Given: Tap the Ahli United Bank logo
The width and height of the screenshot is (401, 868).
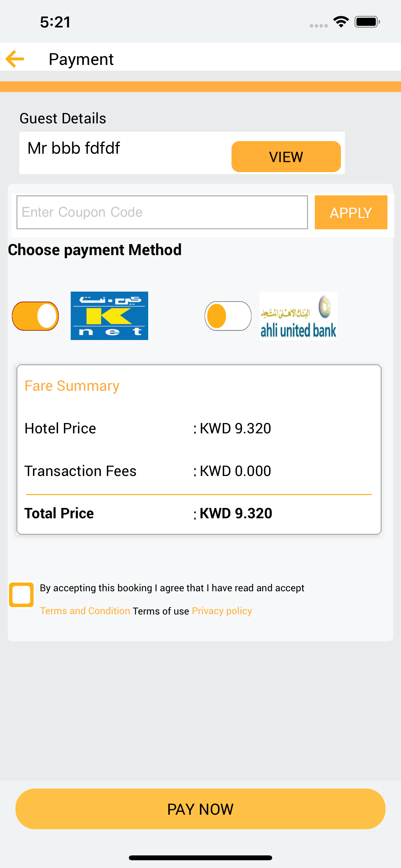Looking at the screenshot, I should pyautogui.click(x=298, y=316).
